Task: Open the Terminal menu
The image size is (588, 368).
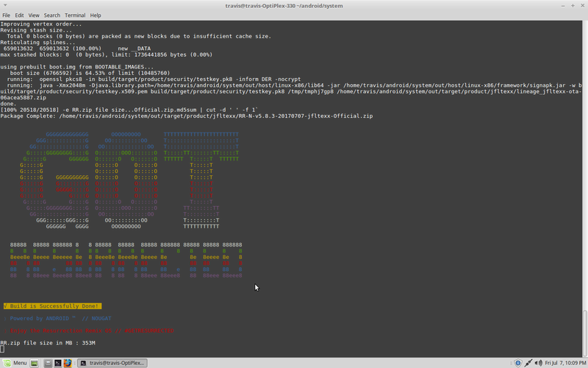Action: [75, 15]
